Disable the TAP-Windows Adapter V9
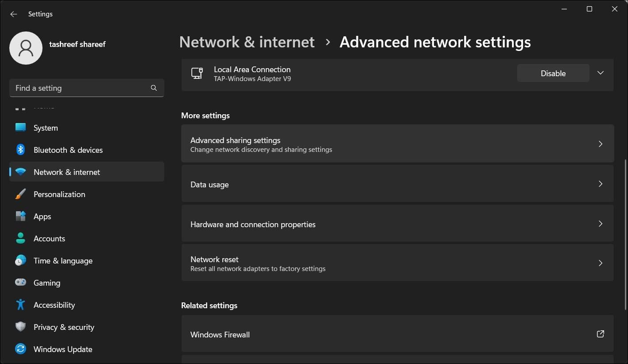This screenshot has width=628, height=364. [x=553, y=73]
